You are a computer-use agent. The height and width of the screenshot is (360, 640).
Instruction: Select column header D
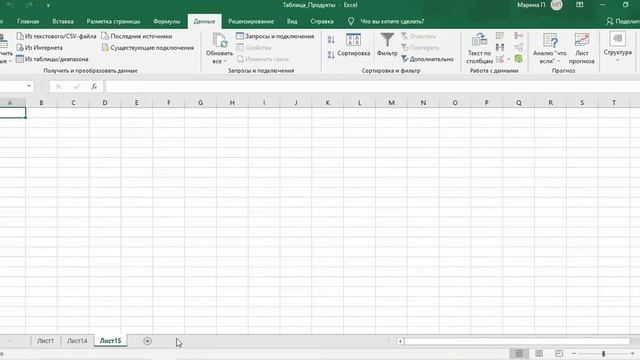pos(105,103)
